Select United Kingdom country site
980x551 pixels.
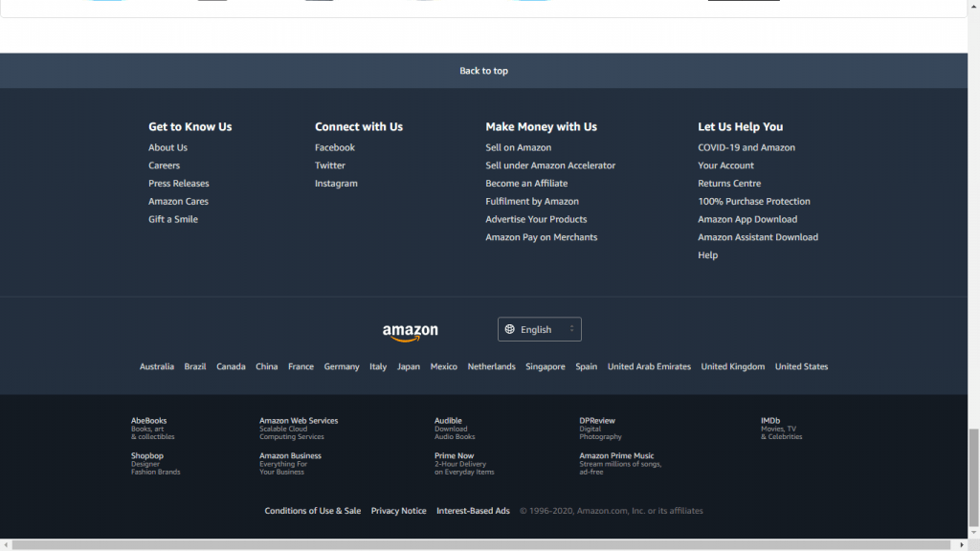coord(732,366)
